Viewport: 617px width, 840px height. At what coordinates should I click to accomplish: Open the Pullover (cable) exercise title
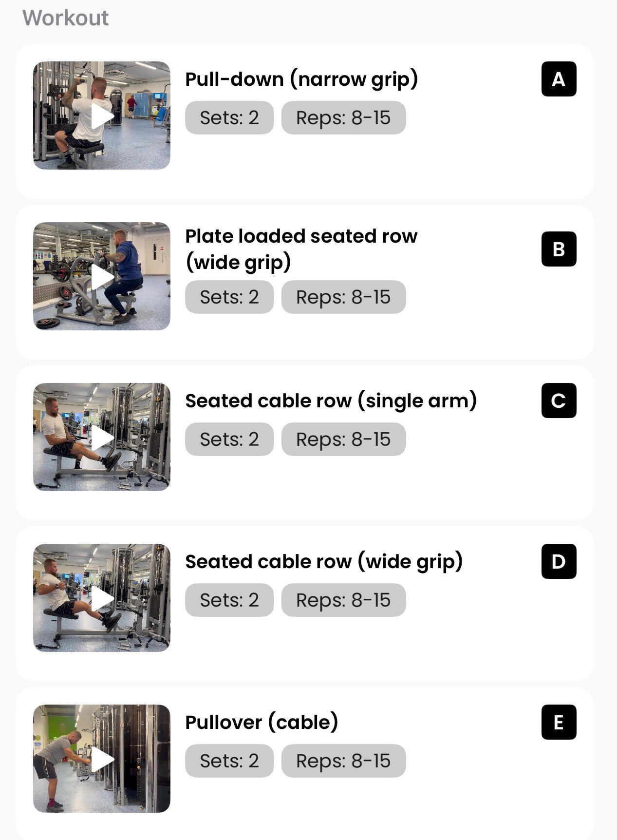(262, 723)
